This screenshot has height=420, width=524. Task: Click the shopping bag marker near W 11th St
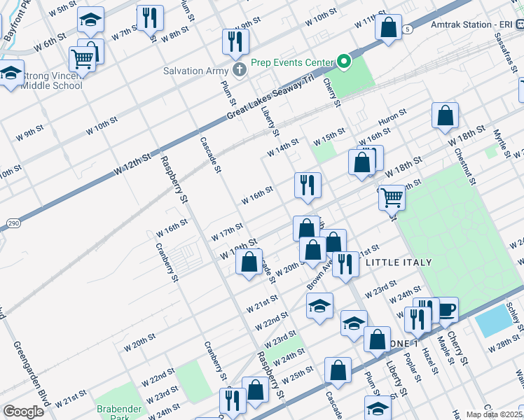tap(388, 29)
